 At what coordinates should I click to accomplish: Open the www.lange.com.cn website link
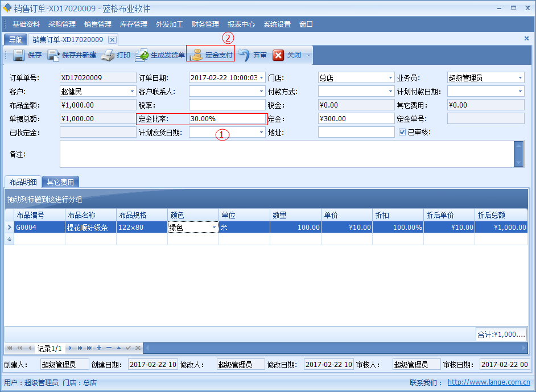coord(489,383)
